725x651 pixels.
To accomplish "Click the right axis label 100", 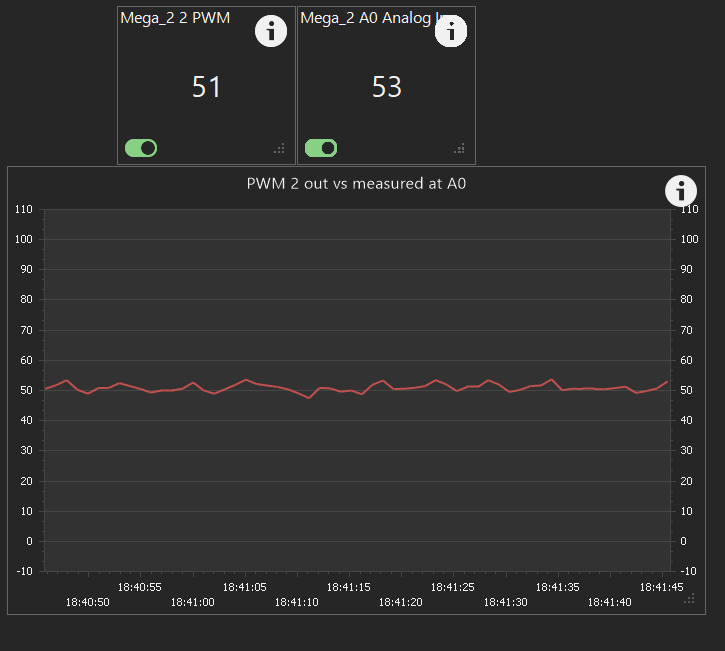I will point(689,240).
